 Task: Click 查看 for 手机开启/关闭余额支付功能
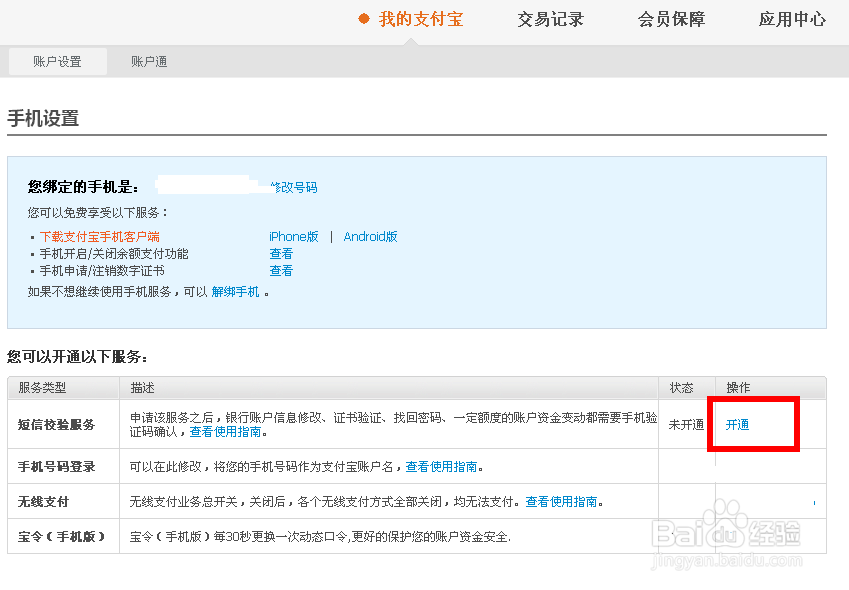pos(281,253)
